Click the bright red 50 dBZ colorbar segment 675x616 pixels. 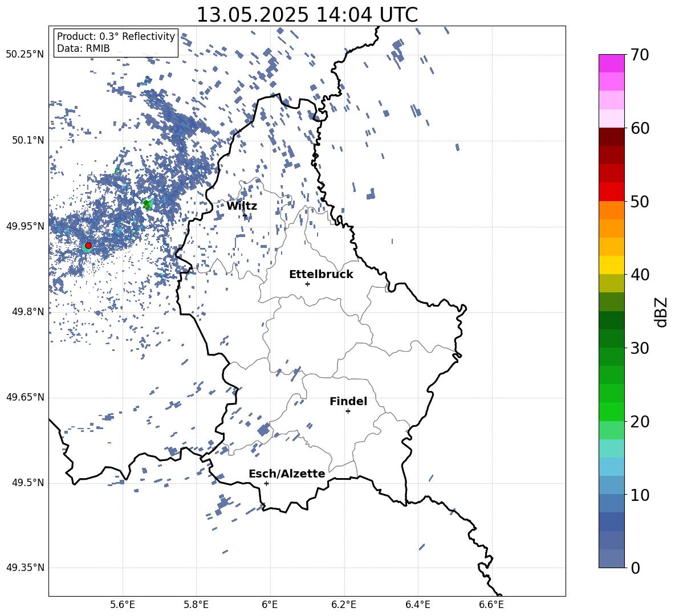point(612,192)
